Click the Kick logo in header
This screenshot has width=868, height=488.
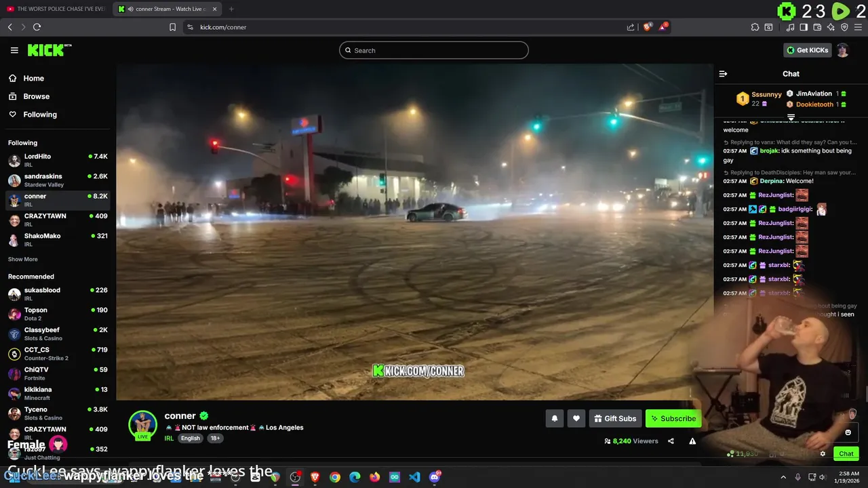pyautogui.click(x=50, y=50)
